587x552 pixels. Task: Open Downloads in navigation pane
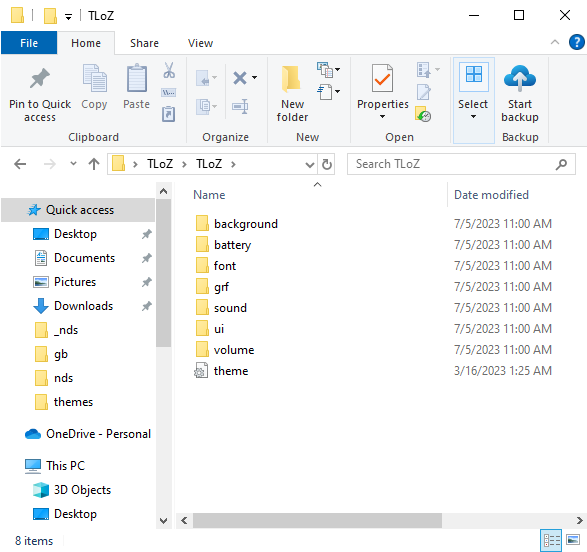point(83,306)
